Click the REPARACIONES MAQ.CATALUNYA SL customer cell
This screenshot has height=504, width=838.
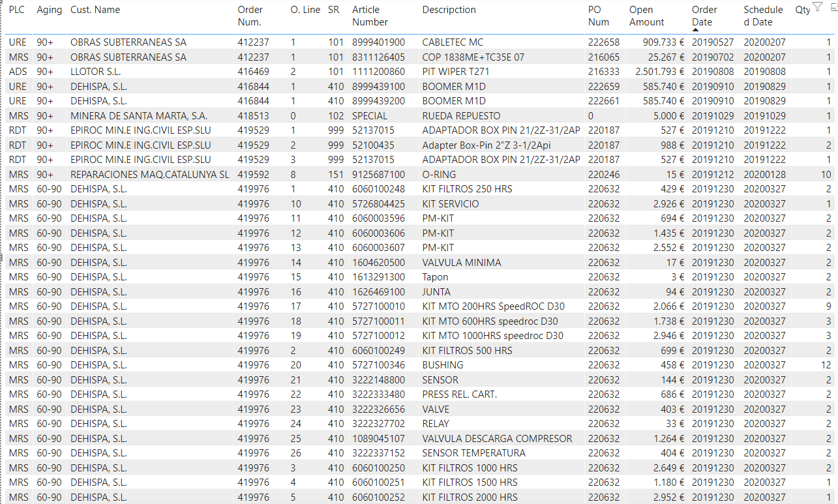150,175
